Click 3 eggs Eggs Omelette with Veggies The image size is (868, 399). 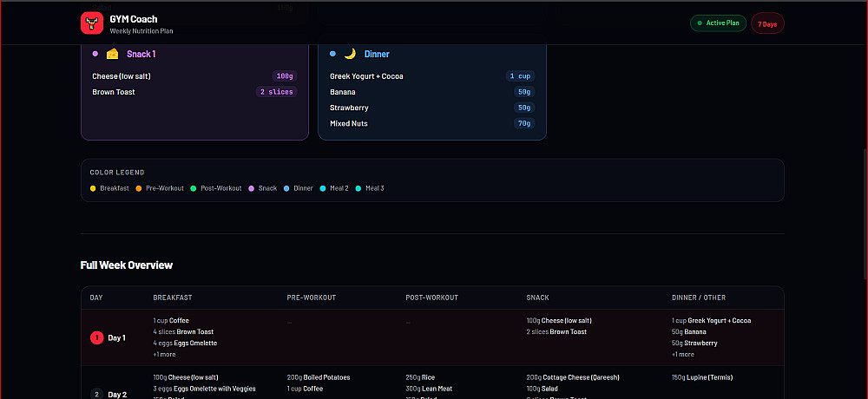click(204, 389)
